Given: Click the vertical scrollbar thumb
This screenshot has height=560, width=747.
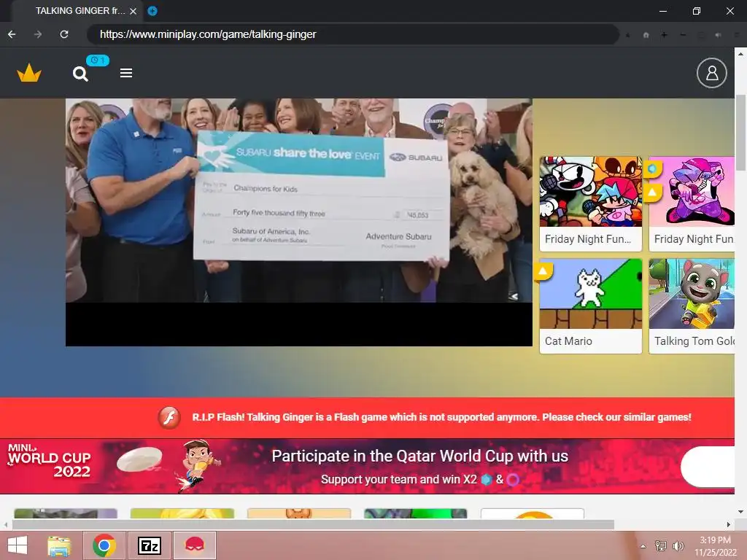Looking at the screenshot, I should (x=740, y=132).
